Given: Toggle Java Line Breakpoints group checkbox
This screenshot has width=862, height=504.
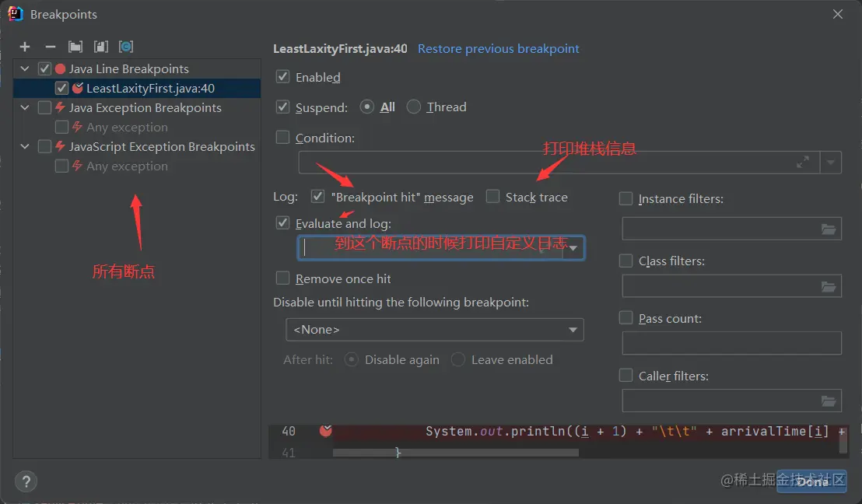Looking at the screenshot, I should [x=44, y=68].
